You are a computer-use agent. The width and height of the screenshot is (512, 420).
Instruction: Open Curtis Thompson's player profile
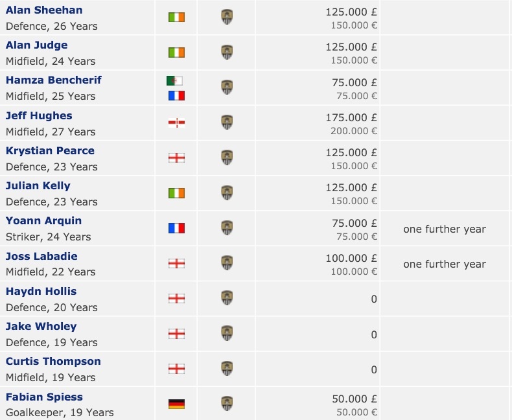(53, 362)
